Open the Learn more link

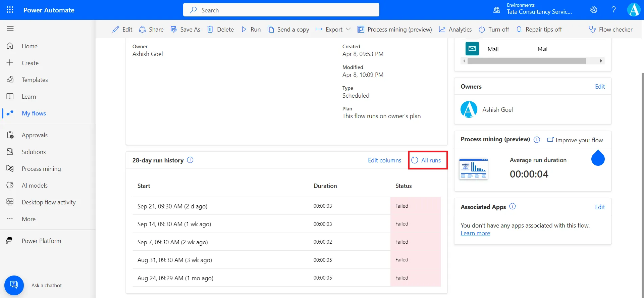pyautogui.click(x=475, y=233)
